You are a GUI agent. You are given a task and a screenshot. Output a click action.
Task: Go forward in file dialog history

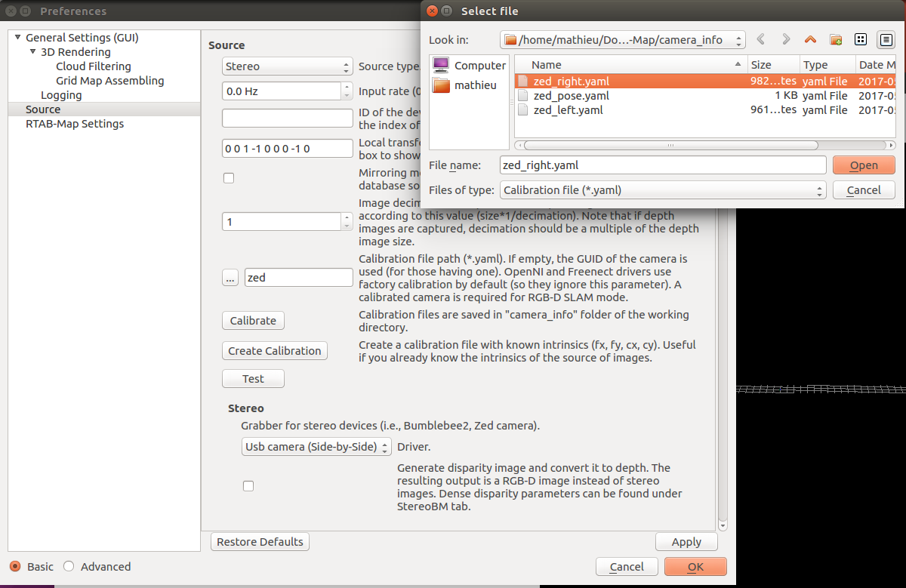tap(786, 39)
